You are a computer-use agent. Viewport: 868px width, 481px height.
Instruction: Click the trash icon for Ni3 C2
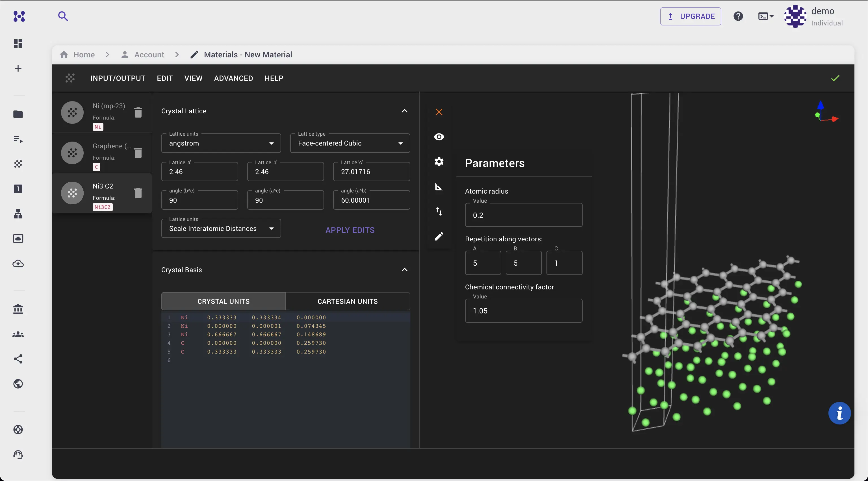pyautogui.click(x=138, y=193)
